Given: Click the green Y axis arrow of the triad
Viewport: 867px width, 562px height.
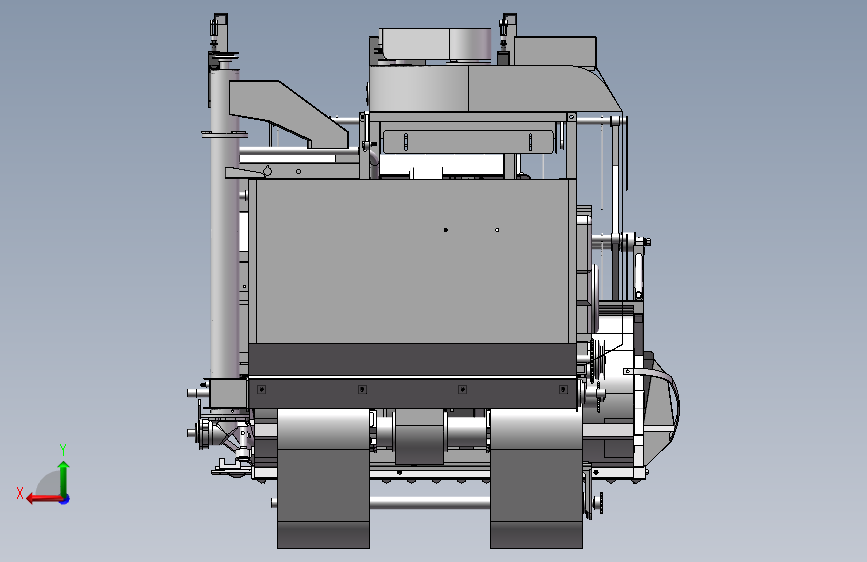Looking at the screenshot, I should [x=64, y=479].
